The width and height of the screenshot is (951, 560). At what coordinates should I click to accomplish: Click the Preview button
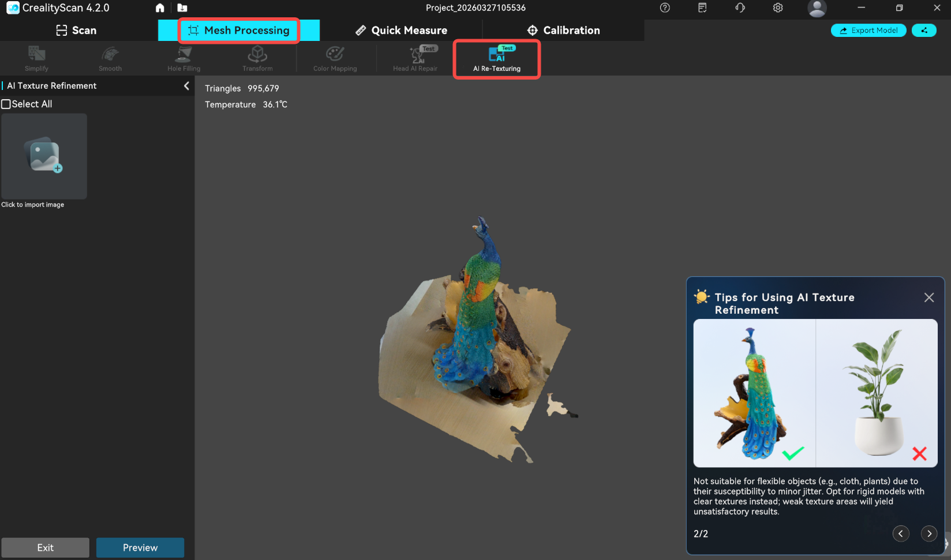(140, 547)
